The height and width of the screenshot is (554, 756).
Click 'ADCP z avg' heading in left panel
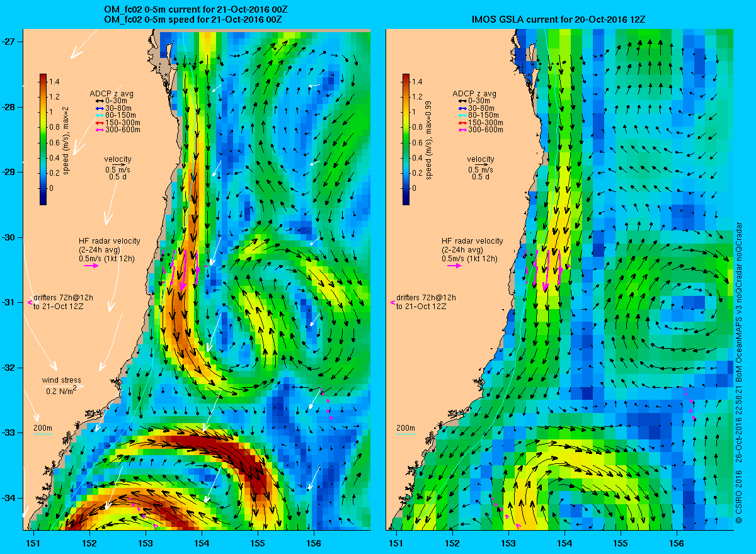point(112,94)
